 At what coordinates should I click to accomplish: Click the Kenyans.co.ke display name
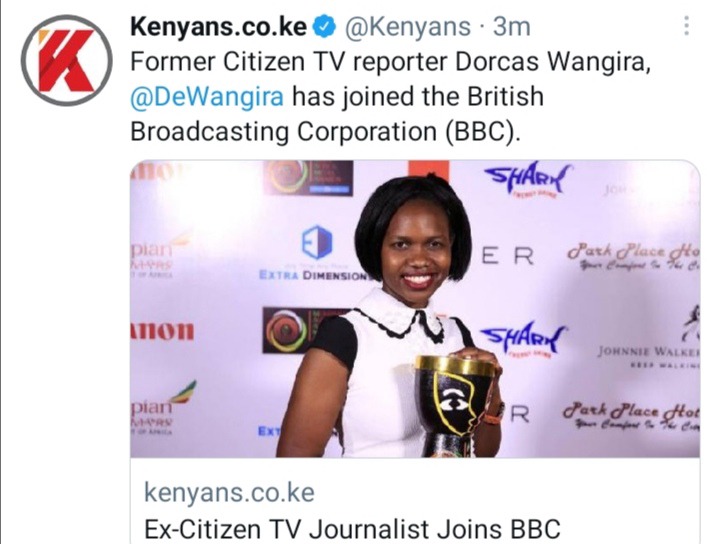219,27
